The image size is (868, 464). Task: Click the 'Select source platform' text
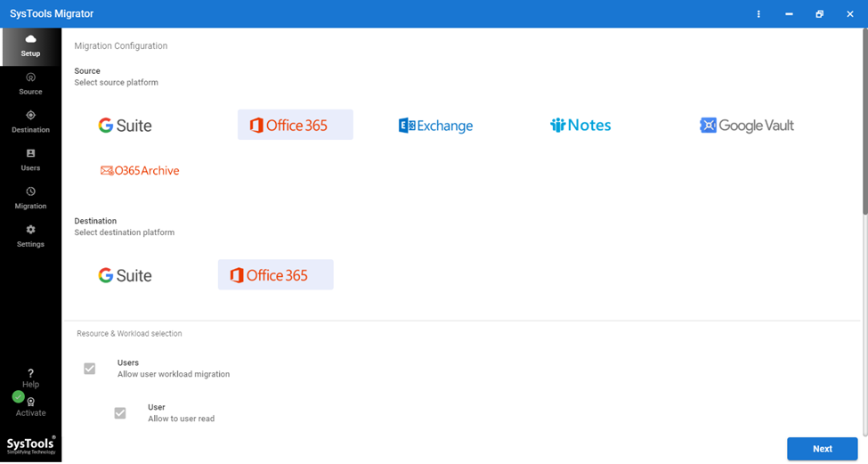[117, 83]
